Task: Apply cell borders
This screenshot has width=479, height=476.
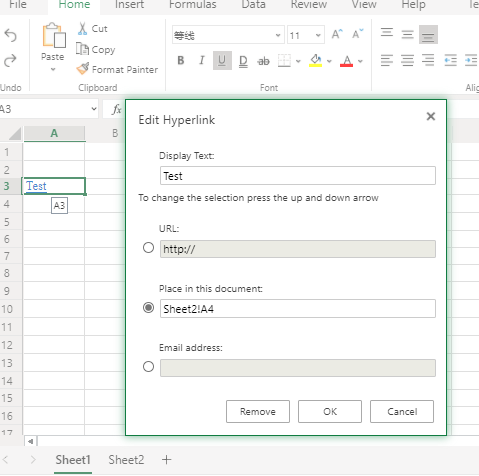Action: (x=284, y=61)
